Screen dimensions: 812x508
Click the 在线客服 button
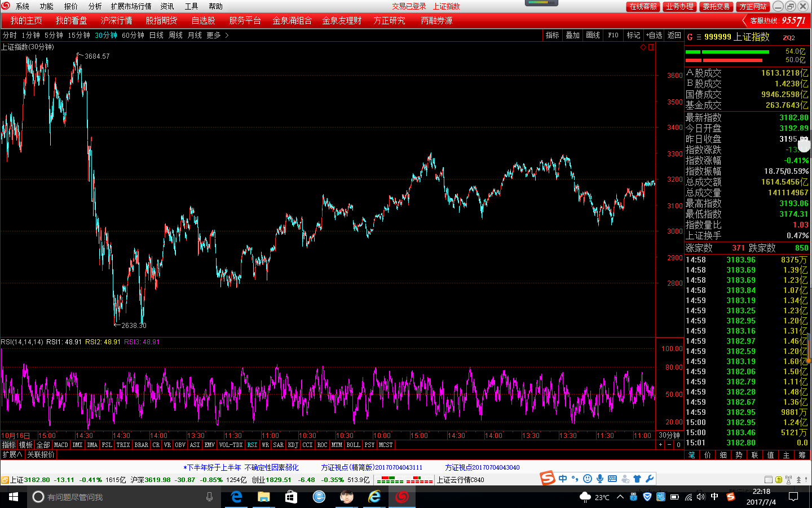(x=643, y=6)
